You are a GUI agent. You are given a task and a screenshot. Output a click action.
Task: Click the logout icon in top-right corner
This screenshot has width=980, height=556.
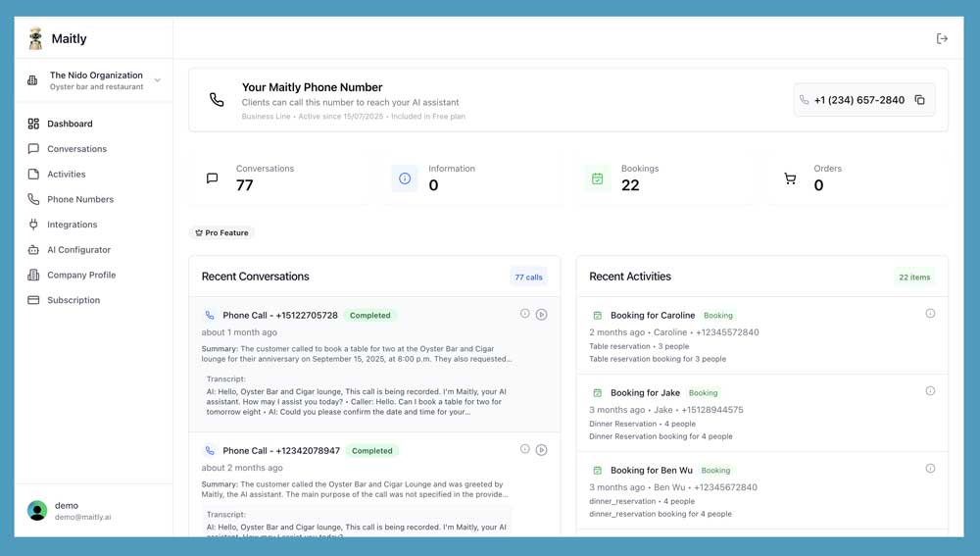click(x=942, y=39)
